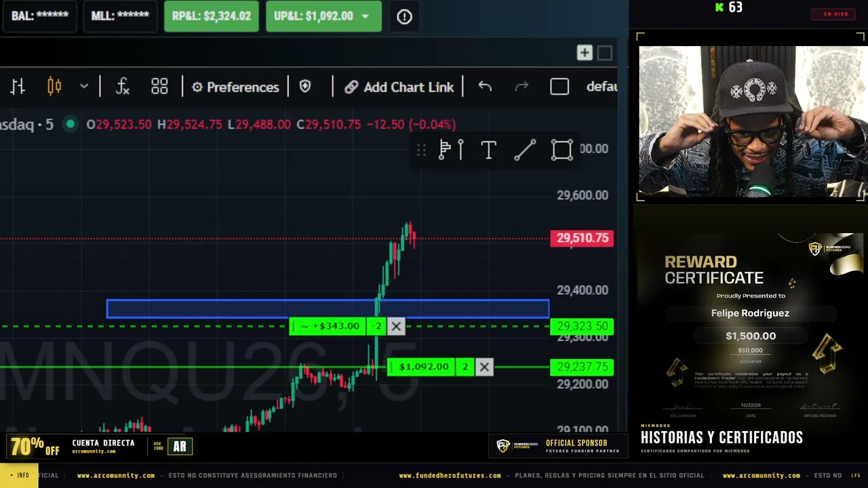Click the 29,600.00 price axis value
The height and width of the screenshot is (488, 868).
583,195
